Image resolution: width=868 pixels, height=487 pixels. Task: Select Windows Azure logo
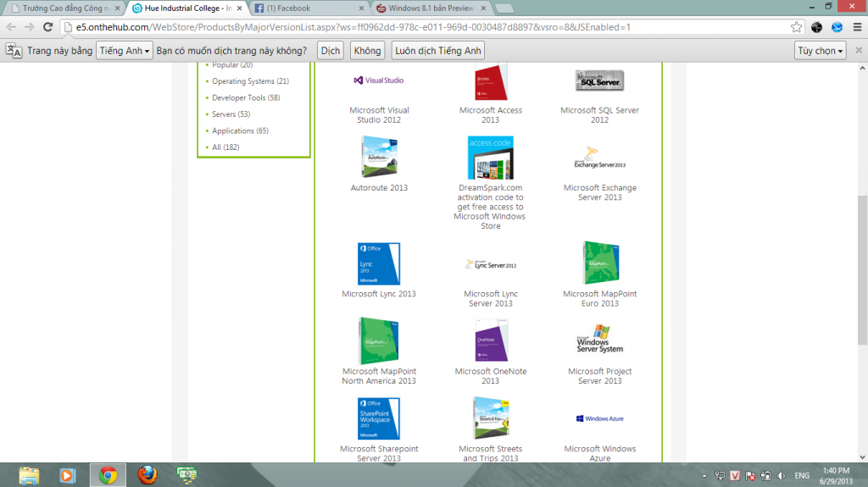point(599,418)
